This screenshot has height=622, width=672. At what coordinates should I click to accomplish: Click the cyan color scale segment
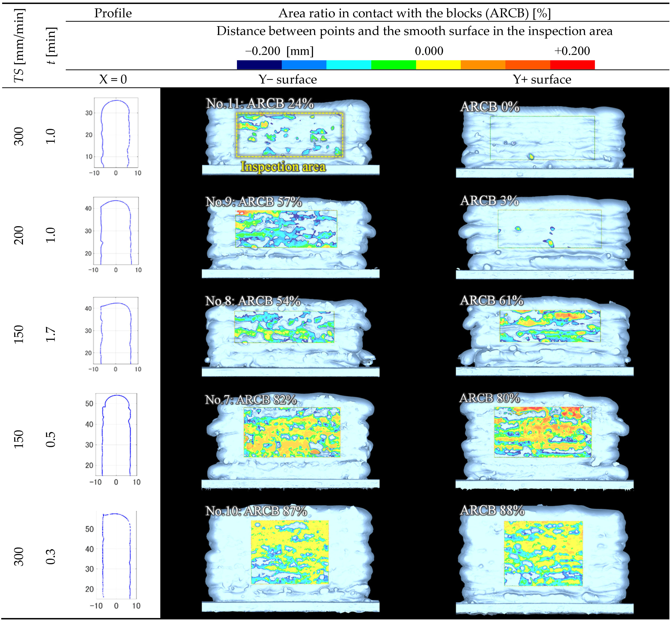coord(348,65)
